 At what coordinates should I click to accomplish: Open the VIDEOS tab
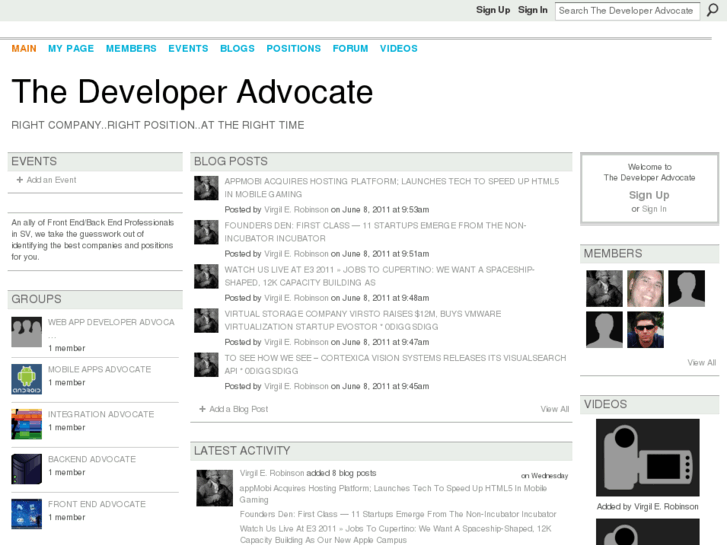(x=399, y=49)
